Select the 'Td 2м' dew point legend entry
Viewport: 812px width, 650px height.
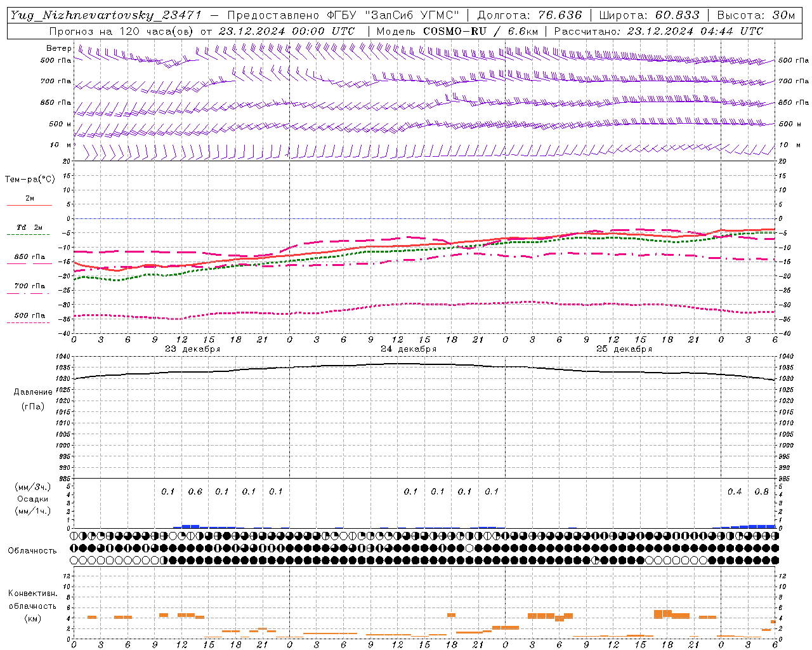point(30,227)
